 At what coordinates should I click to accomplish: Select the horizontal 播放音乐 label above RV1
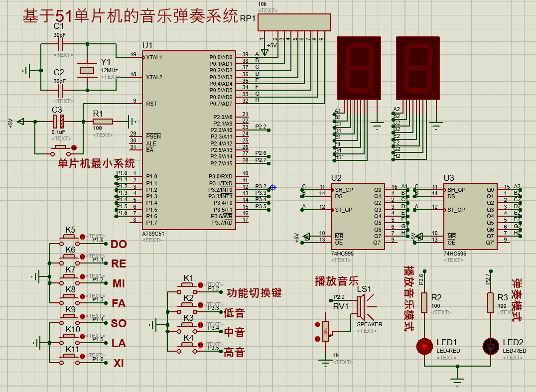click(x=337, y=281)
